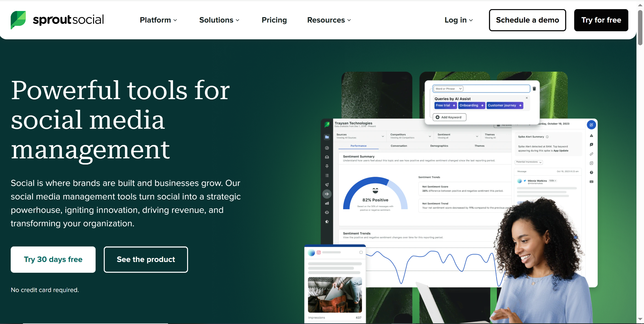Click the compass icon in dashboard sidebar

pyautogui.click(x=327, y=148)
